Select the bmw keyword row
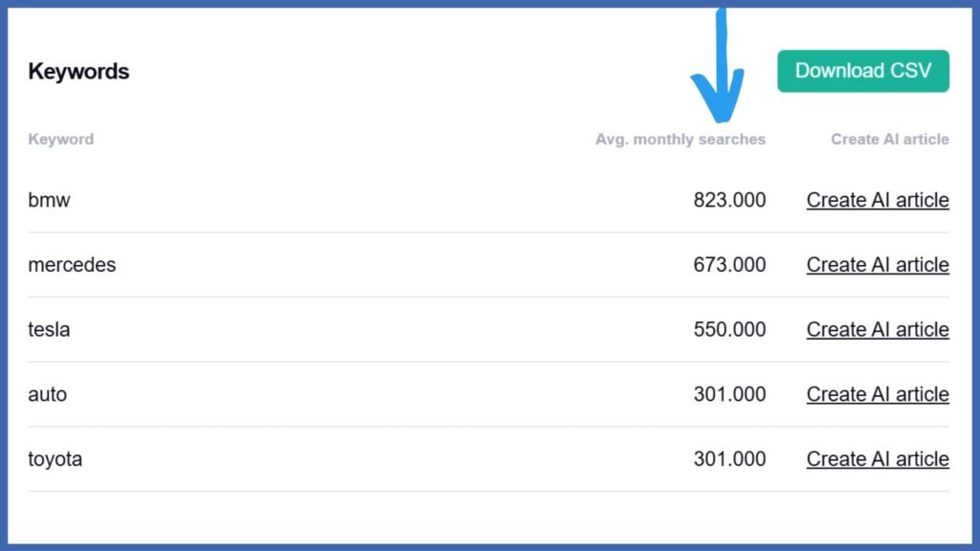The image size is (980, 551). [x=489, y=200]
